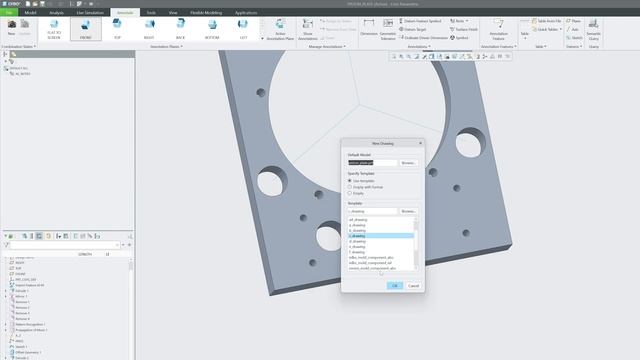Image resolution: width=640 pixels, height=360 pixels.
Task: Open the Semantic Query tool
Action: pos(593,29)
